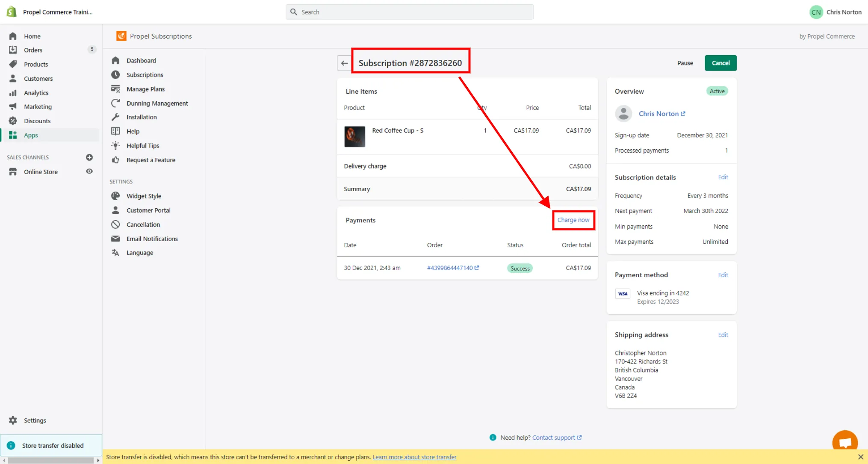Click the Language translate icon
This screenshot has width=868, height=464.
(115, 253)
